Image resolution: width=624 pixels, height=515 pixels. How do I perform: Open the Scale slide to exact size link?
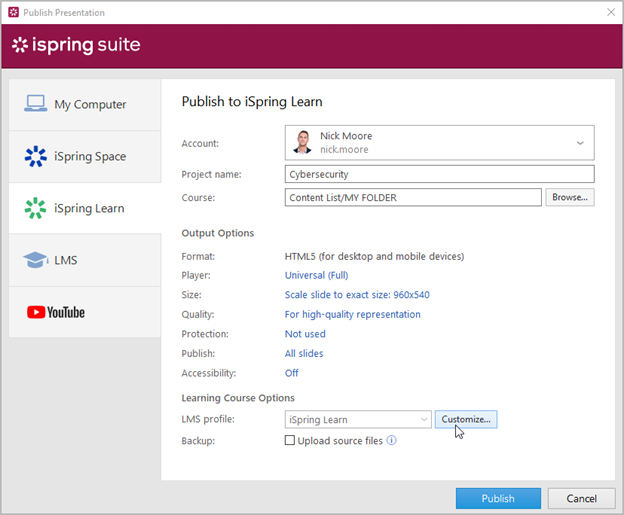[x=357, y=295]
